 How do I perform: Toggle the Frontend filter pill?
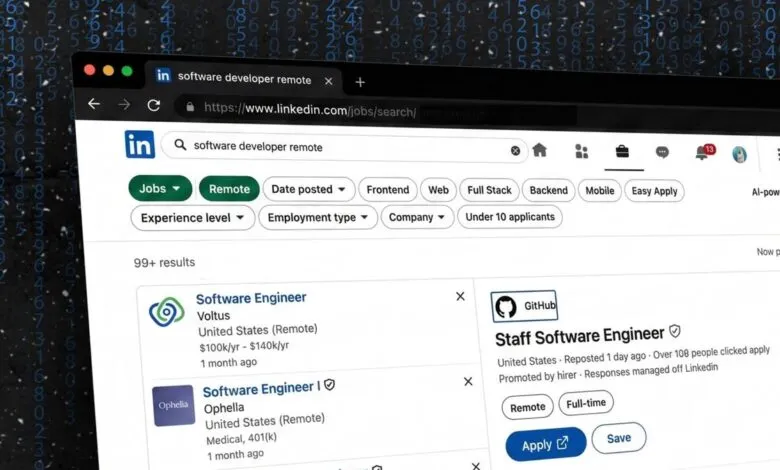(x=388, y=190)
